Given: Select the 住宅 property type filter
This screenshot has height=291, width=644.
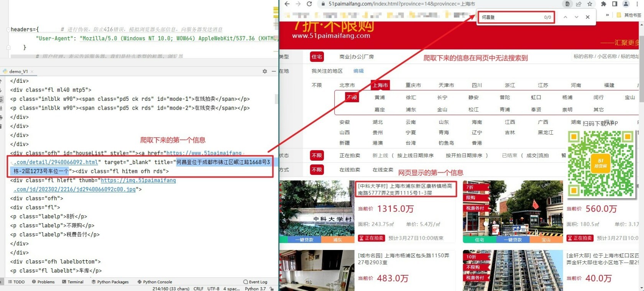Looking at the screenshot, I should 317,57.
